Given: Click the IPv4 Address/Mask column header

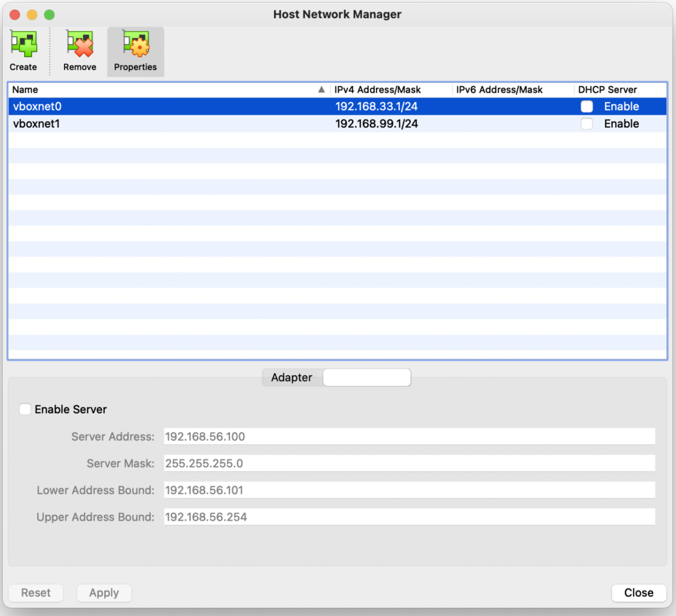Looking at the screenshot, I should 392,90.
